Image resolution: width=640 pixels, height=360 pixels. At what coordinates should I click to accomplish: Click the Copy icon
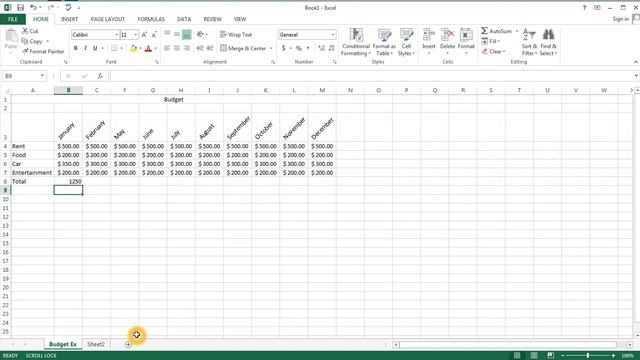point(25,41)
